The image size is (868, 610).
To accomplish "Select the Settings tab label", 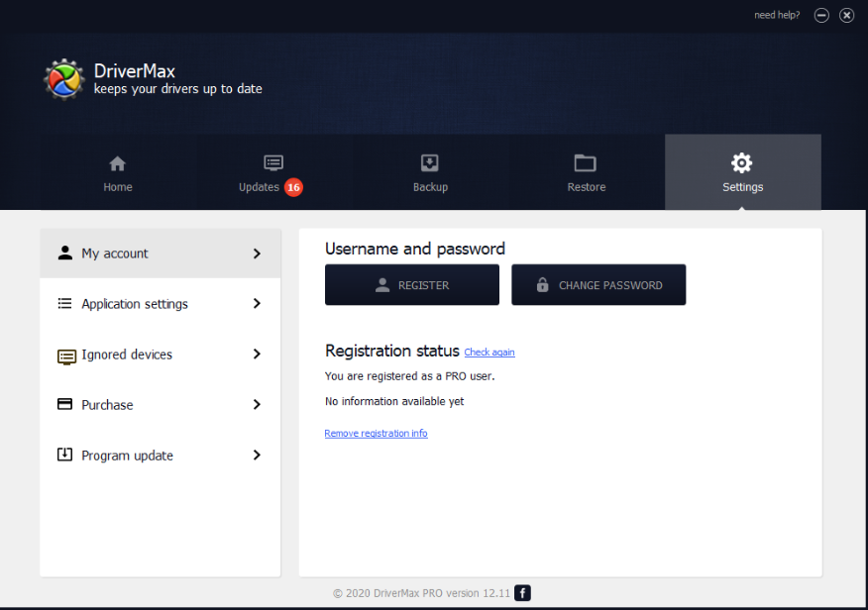I will (742, 187).
